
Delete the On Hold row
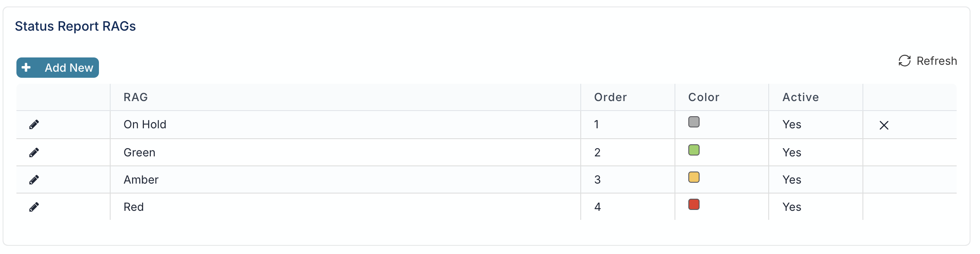[884, 125]
